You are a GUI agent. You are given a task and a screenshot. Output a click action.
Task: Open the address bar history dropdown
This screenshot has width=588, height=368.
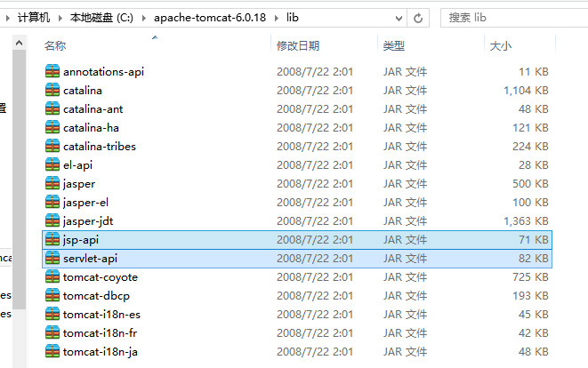[x=399, y=18]
